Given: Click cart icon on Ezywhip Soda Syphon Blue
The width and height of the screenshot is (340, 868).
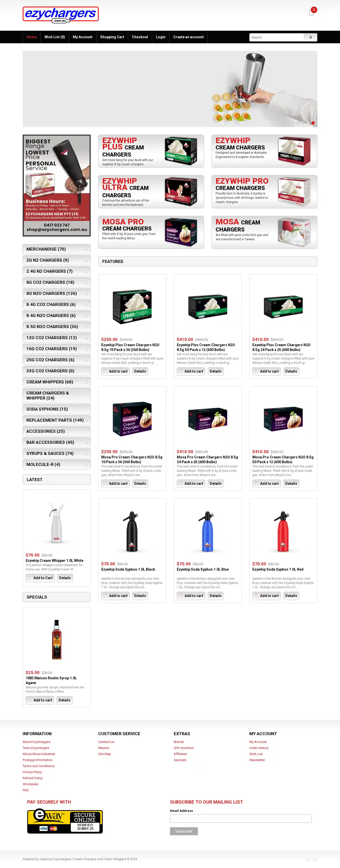Looking at the screenshot, I should pyautogui.click(x=181, y=596).
